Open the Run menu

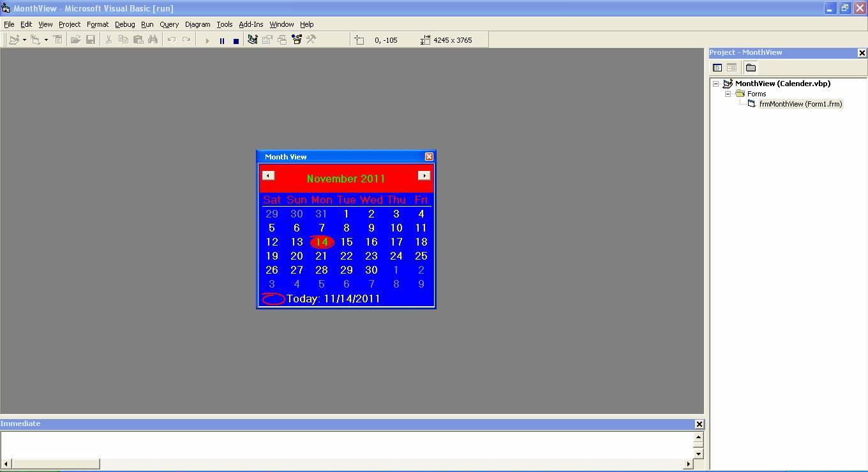click(147, 24)
